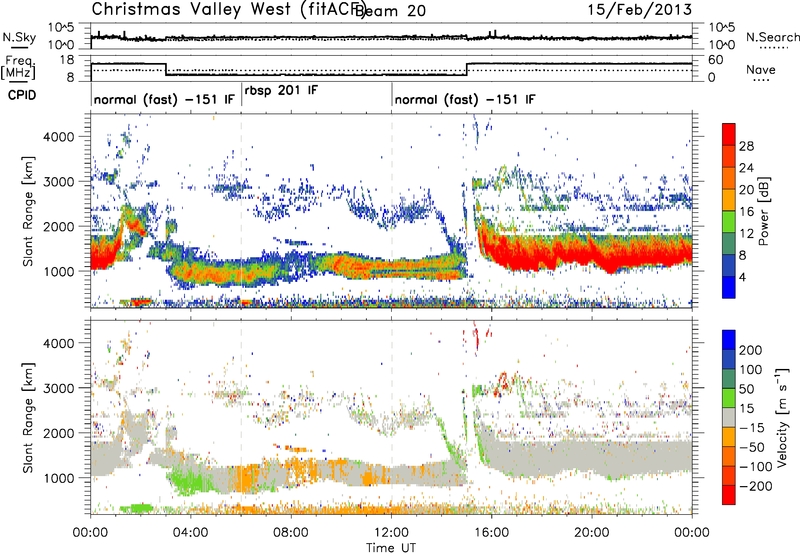
Task: Click the 'N.Sky' legend label
Action: coord(19,37)
